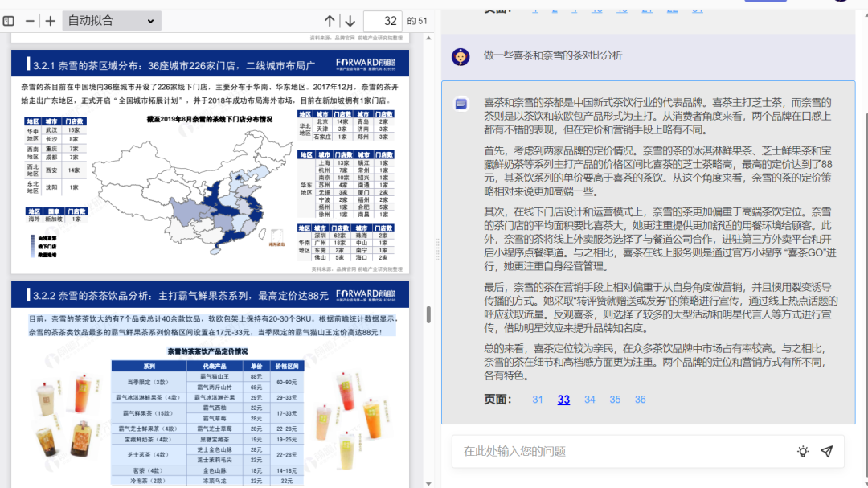Go to previous PDF page
The width and height of the screenshot is (868, 488).
click(330, 21)
